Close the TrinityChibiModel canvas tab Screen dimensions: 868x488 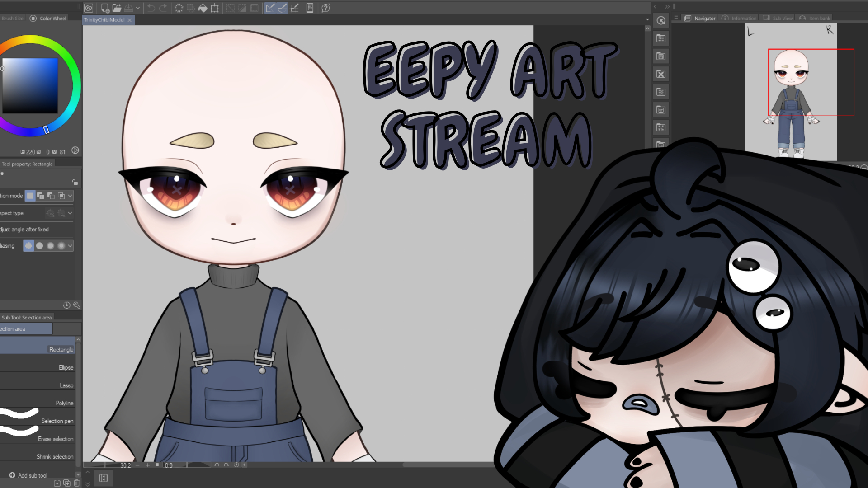coord(130,20)
